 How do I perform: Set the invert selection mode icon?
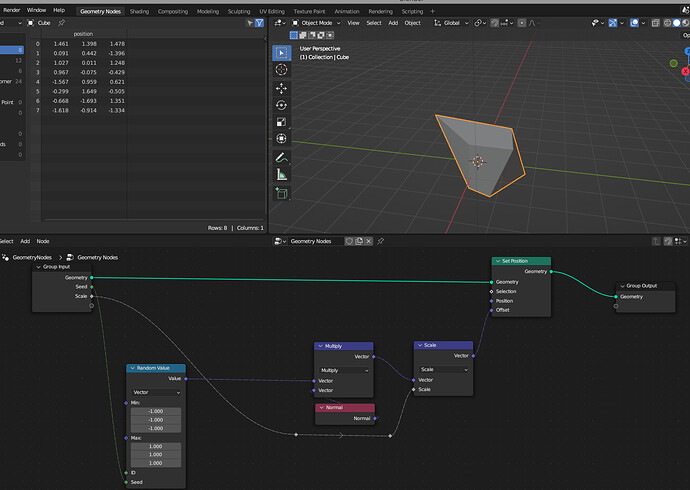(x=321, y=35)
